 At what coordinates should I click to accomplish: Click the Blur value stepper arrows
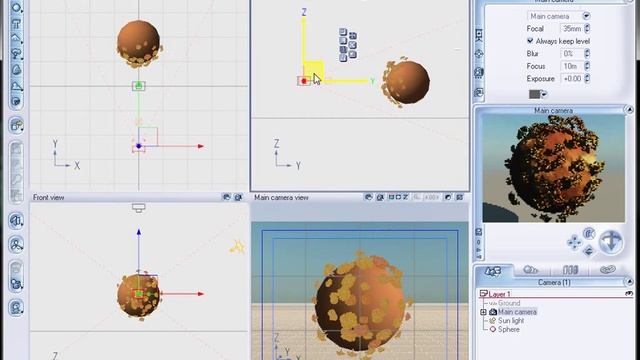click(x=587, y=53)
